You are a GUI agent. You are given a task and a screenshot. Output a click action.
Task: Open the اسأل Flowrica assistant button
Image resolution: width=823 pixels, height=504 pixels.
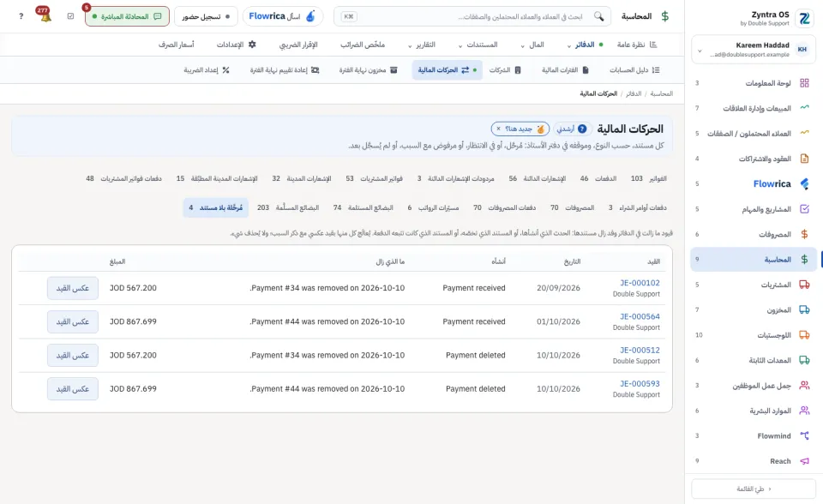click(282, 16)
